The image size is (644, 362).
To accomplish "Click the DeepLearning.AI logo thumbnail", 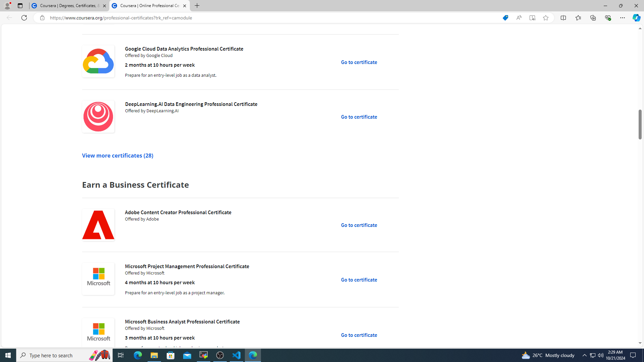I will coord(98,117).
